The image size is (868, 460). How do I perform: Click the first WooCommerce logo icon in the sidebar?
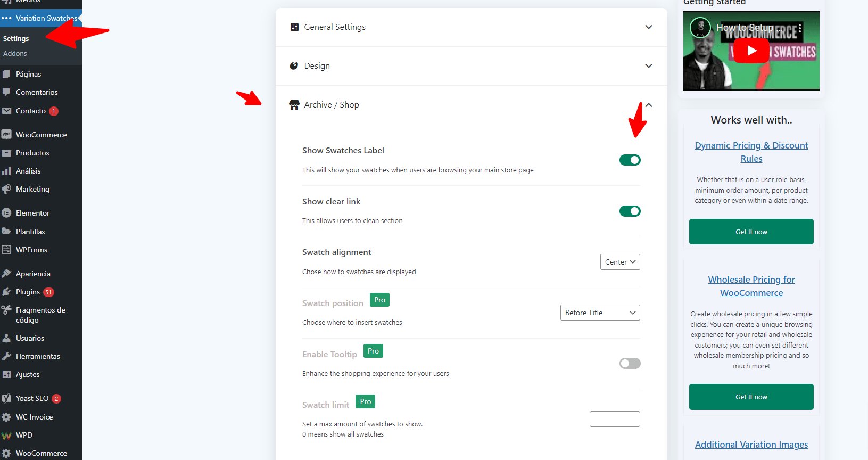[x=6, y=135]
